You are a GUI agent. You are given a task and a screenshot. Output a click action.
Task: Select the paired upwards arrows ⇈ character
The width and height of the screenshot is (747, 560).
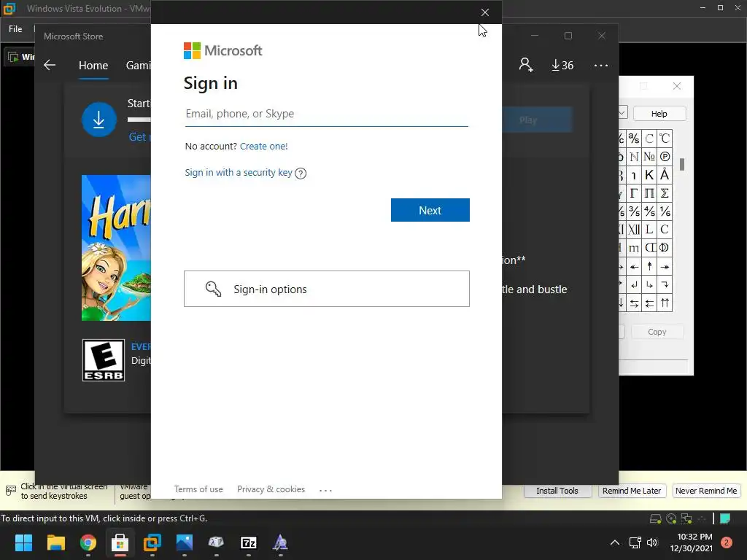[x=665, y=303]
